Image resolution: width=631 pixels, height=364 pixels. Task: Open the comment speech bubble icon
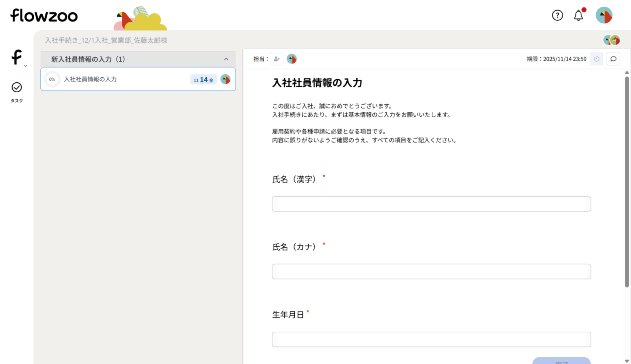(613, 59)
